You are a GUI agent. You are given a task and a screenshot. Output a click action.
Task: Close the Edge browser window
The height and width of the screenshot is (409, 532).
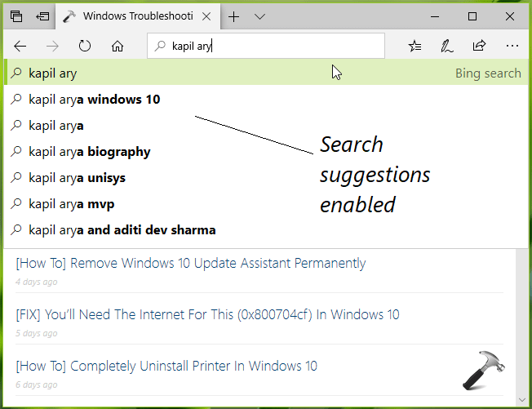point(510,16)
